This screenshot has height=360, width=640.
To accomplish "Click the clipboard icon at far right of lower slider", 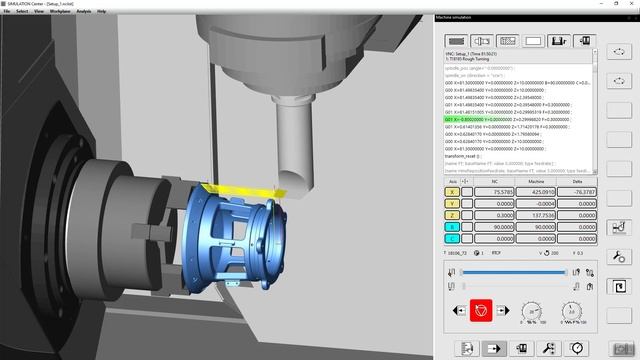I will click(590, 287).
